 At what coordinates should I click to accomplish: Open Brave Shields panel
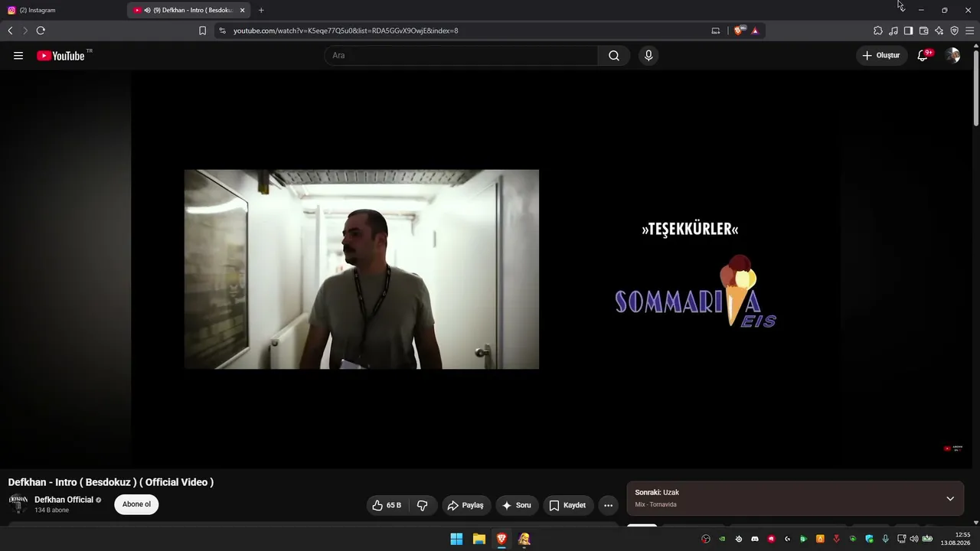(740, 31)
